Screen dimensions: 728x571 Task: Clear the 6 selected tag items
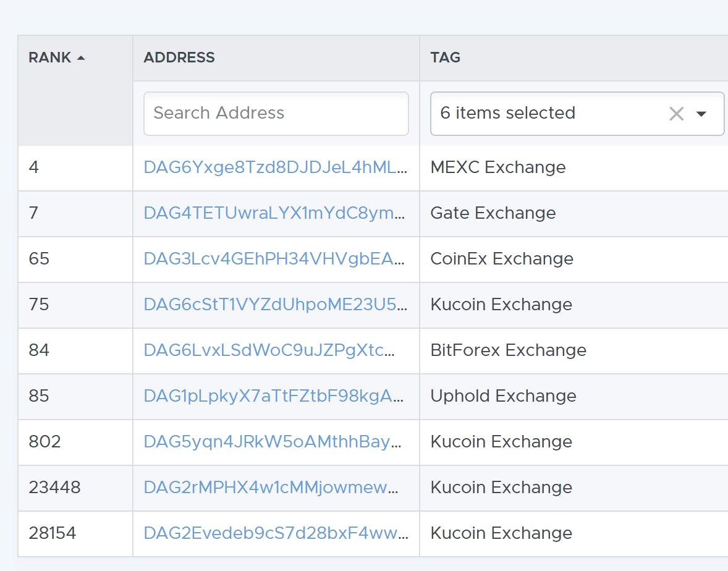click(x=677, y=114)
